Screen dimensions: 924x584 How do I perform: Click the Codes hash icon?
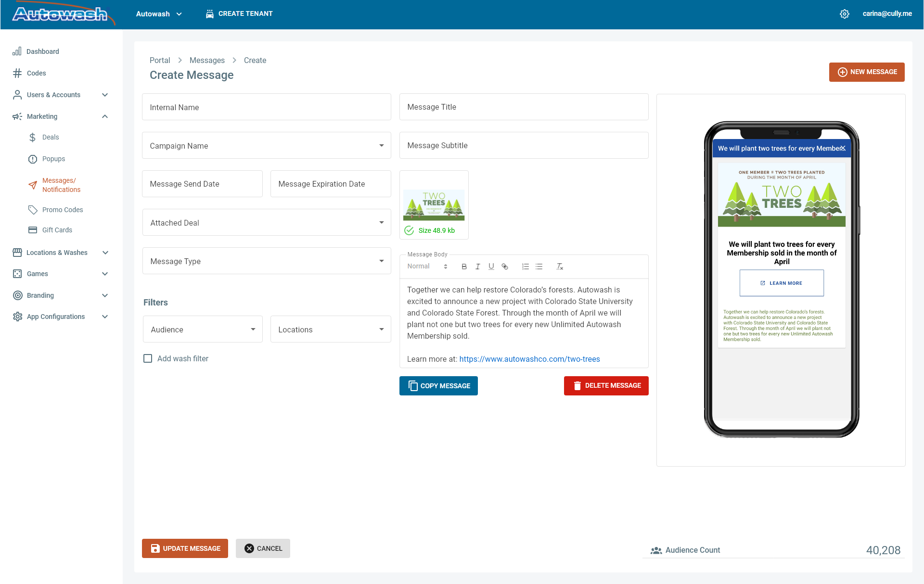click(17, 73)
